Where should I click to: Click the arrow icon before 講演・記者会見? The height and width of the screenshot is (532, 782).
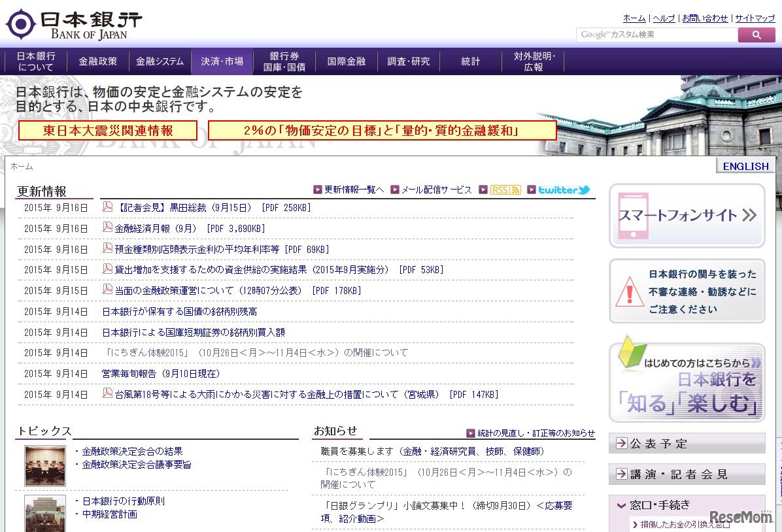(620, 474)
